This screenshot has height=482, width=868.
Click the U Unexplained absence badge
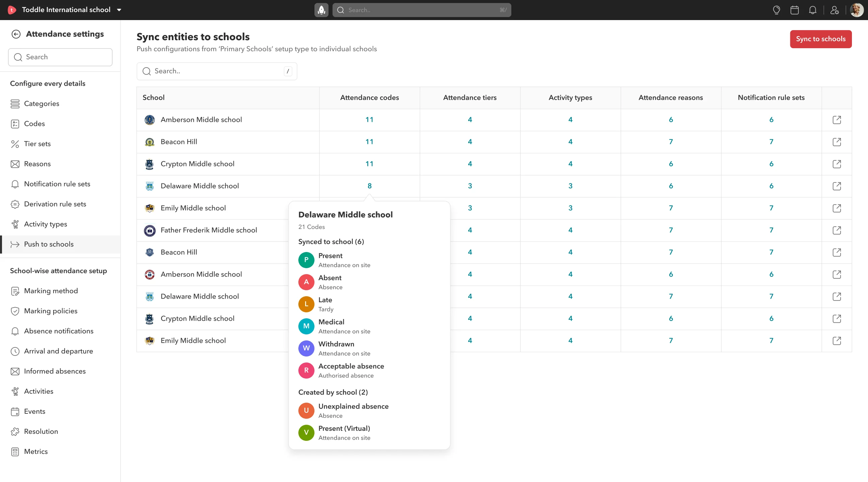click(306, 411)
